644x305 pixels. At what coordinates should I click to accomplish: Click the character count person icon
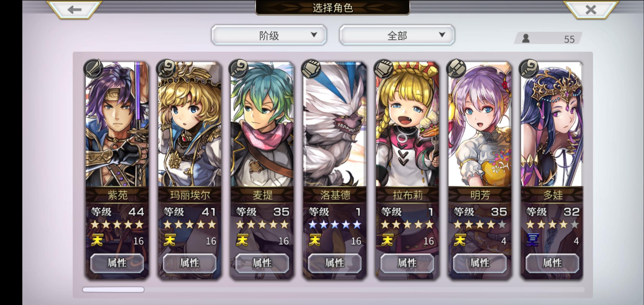click(526, 38)
